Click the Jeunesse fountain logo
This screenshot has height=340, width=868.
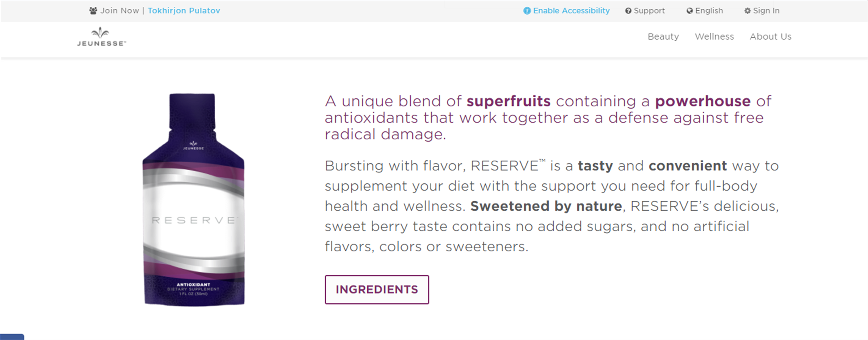point(100,33)
